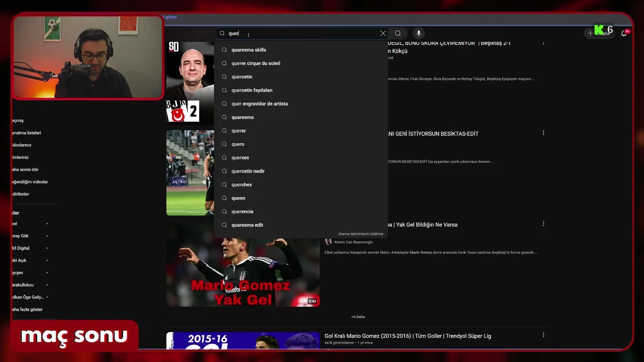644x362 pixels.
Task: Open the history item in the sidebar
Action: pyautogui.click(x=18, y=121)
